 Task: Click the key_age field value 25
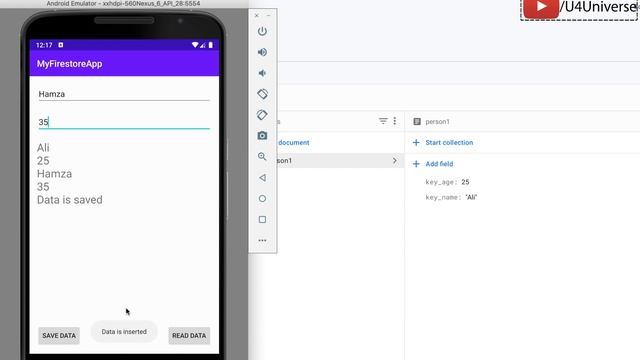(465, 182)
